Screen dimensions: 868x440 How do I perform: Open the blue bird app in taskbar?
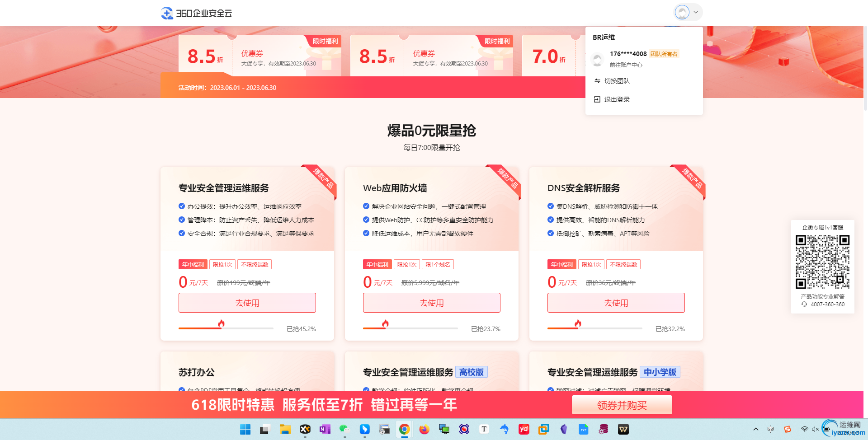click(x=364, y=429)
